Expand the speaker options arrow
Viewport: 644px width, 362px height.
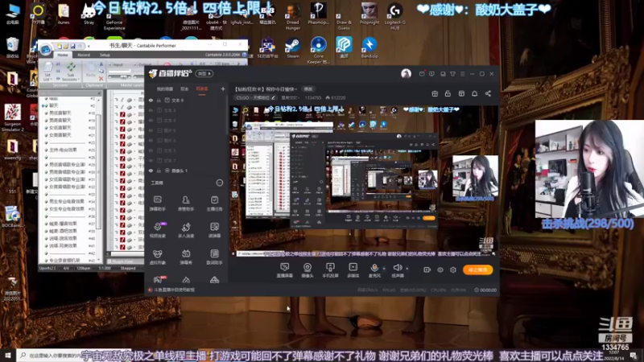coord(407,269)
